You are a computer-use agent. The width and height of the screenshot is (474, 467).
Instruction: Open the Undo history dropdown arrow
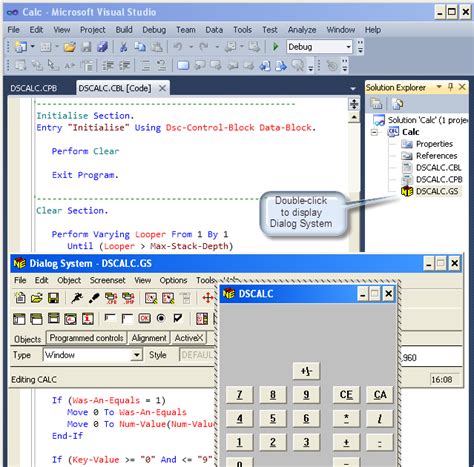coord(191,47)
